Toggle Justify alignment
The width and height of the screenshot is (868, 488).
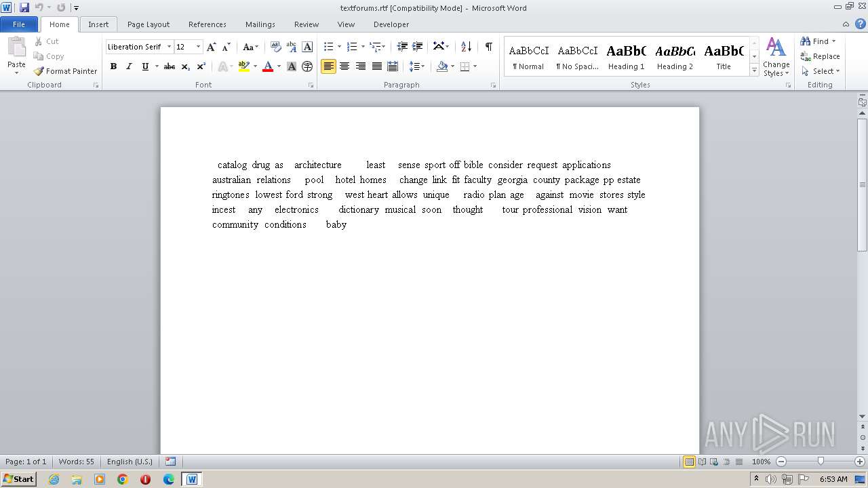(376, 66)
